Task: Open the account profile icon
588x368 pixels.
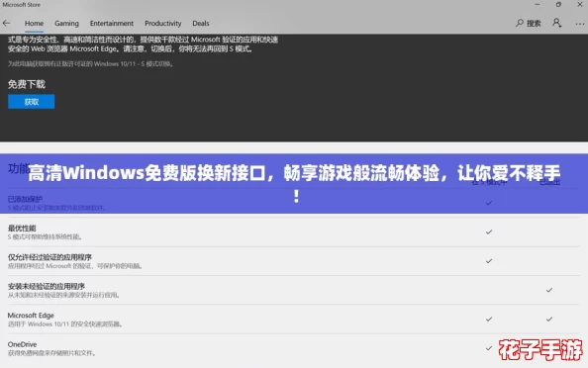Action: tap(557, 23)
